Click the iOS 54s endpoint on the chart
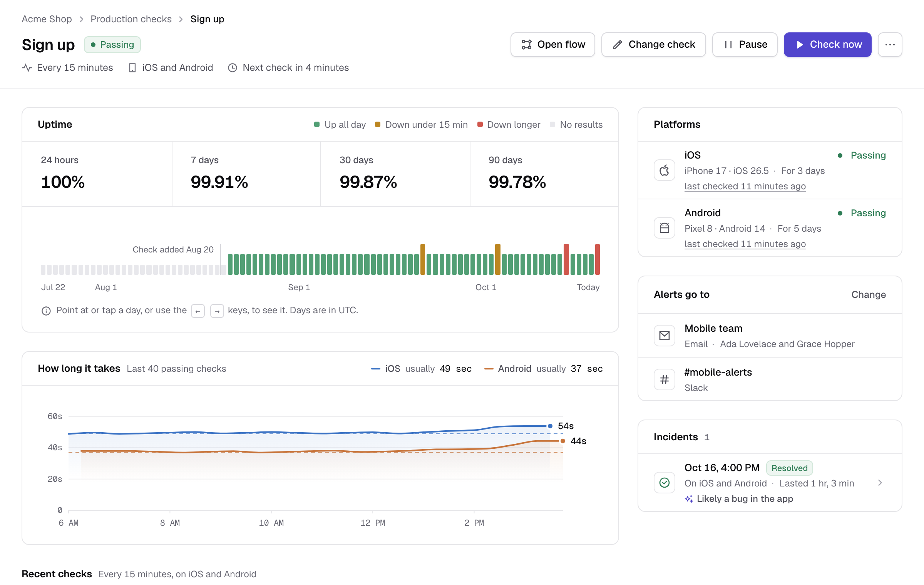924x585 pixels. coord(550,426)
